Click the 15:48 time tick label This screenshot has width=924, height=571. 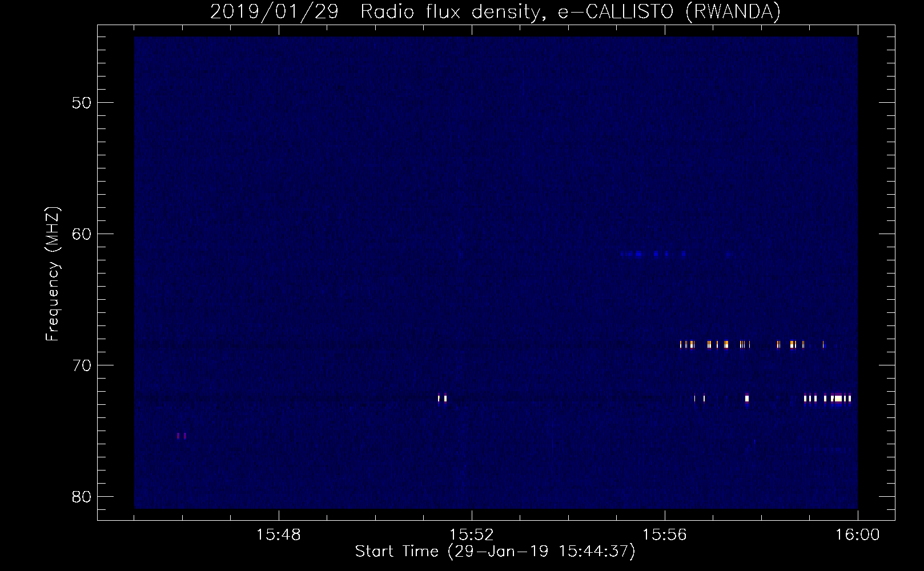[278, 535]
